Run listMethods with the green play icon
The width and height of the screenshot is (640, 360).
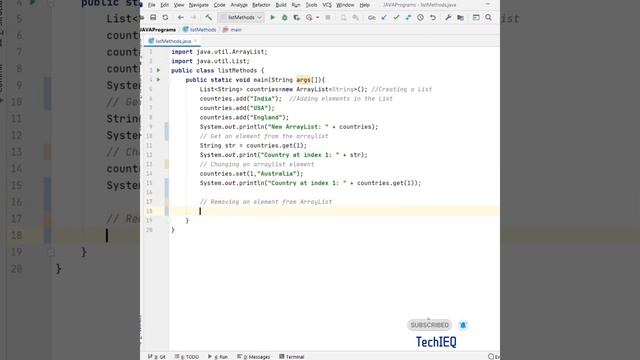point(273,18)
